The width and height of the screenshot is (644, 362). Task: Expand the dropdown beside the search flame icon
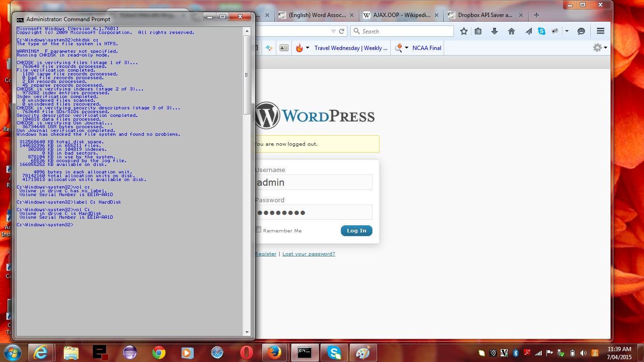click(x=406, y=48)
